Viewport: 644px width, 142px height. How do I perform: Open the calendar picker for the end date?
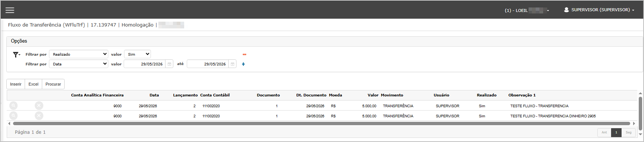[232, 64]
